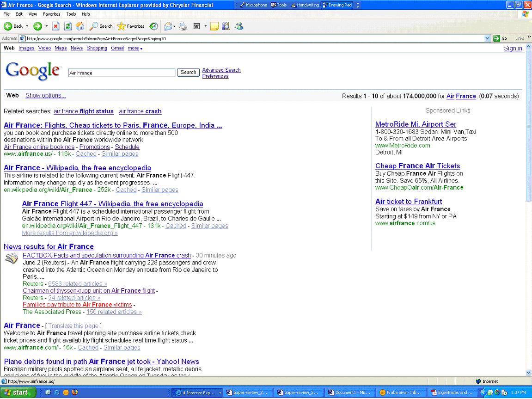Switch to Google Images tab
The width and height of the screenshot is (532, 399).
click(26, 48)
